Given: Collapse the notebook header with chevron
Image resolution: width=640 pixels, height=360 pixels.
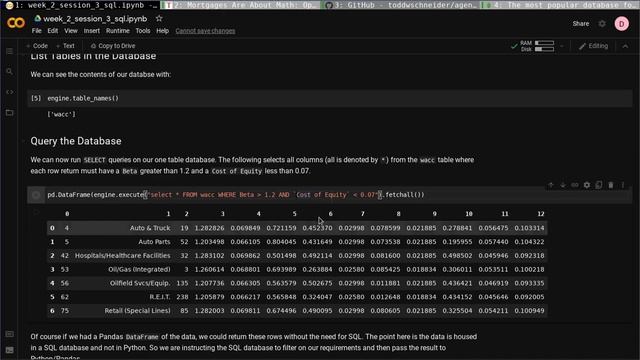Looking at the screenshot, I should pos(625,46).
